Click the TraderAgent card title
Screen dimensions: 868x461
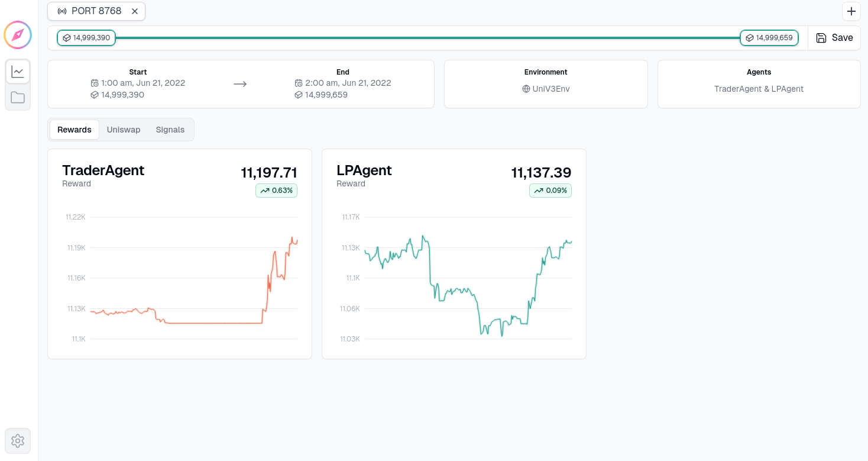(x=103, y=170)
